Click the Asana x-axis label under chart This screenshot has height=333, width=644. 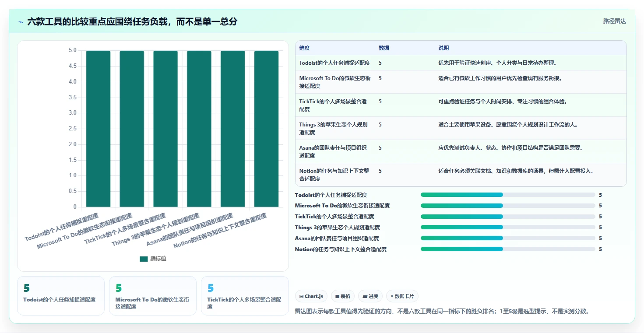pyautogui.click(x=190, y=229)
